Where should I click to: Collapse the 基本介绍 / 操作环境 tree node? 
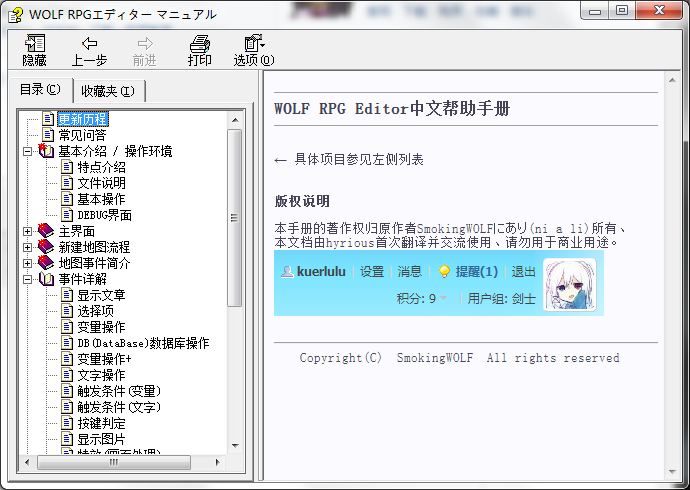(x=27, y=151)
